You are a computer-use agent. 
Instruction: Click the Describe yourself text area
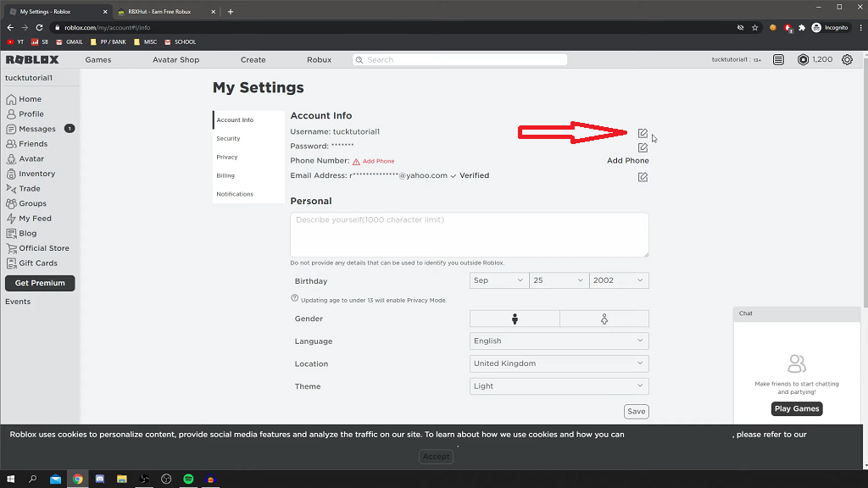click(x=470, y=235)
